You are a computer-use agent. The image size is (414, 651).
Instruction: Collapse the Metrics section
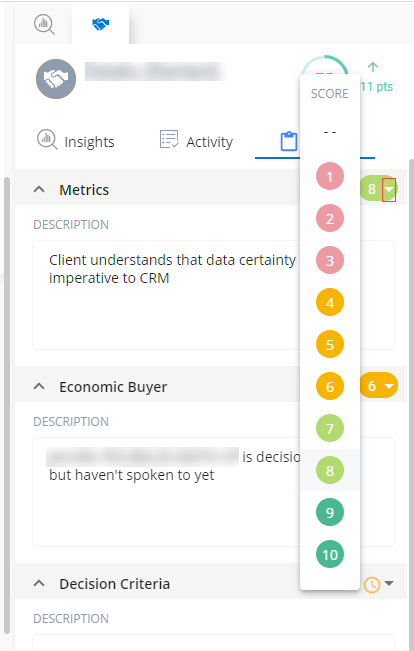tap(39, 190)
